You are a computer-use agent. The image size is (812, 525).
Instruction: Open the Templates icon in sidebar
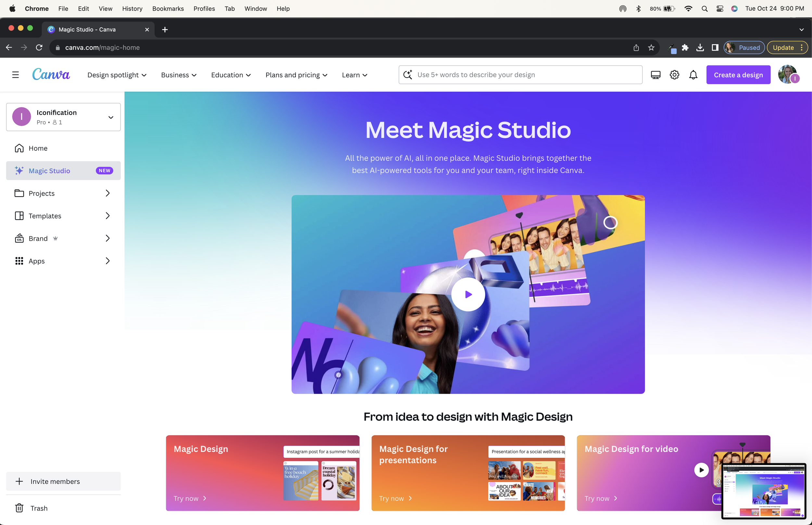point(19,216)
